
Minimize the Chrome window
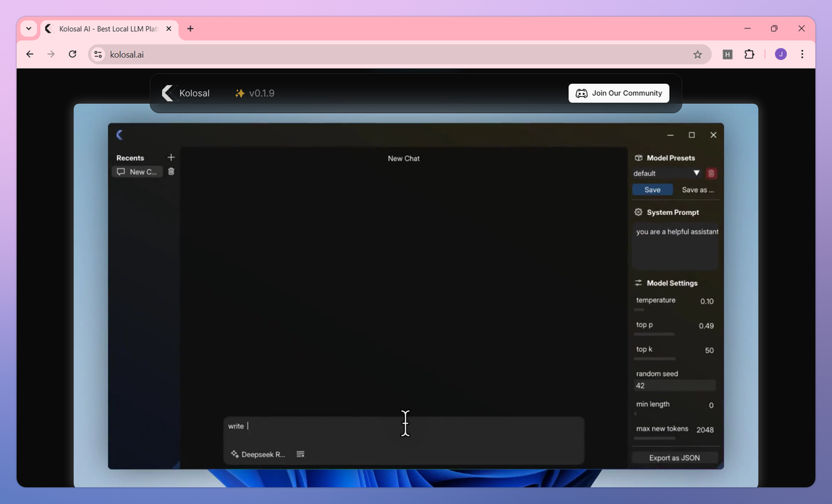click(x=747, y=29)
